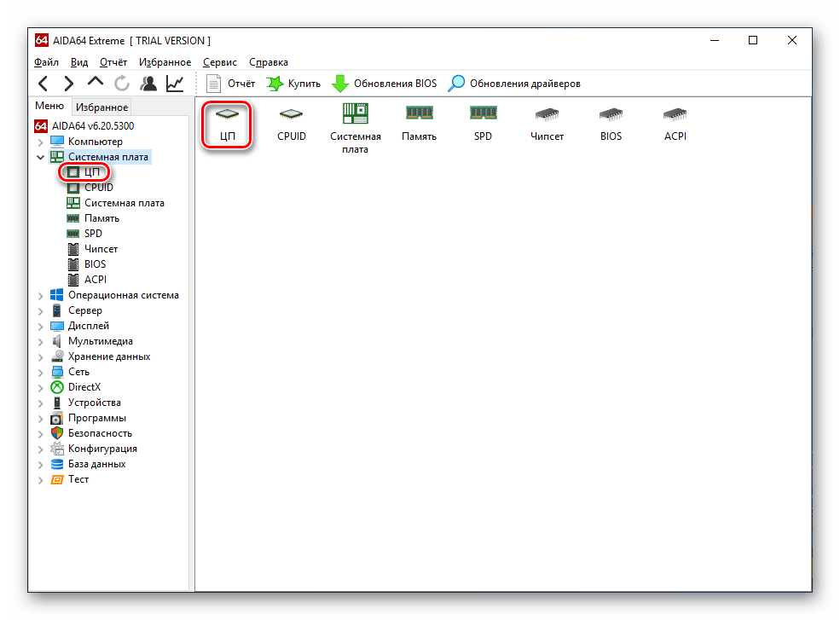Open the CPUID icon in main panel
The width and height of the screenshot is (840, 620).
tap(291, 123)
